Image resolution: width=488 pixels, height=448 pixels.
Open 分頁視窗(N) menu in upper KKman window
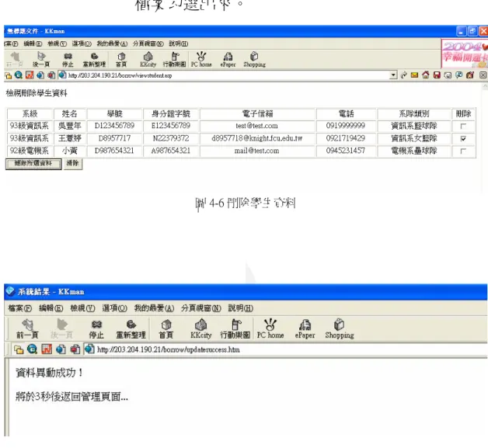click(x=148, y=43)
